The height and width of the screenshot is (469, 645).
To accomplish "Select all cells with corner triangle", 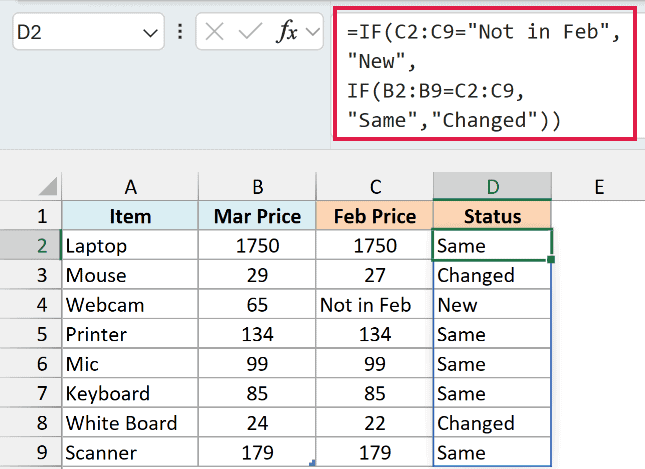I will point(48,186).
